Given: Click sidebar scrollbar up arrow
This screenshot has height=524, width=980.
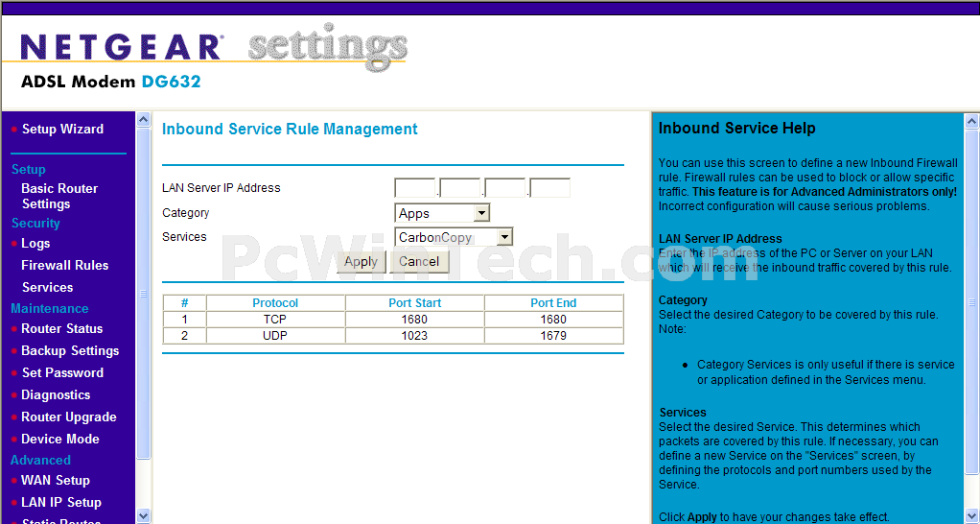Looking at the screenshot, I should tap(143, 119).
